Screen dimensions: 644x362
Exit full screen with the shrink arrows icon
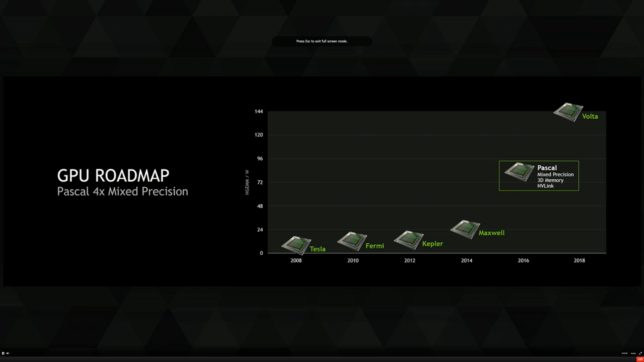640,353
